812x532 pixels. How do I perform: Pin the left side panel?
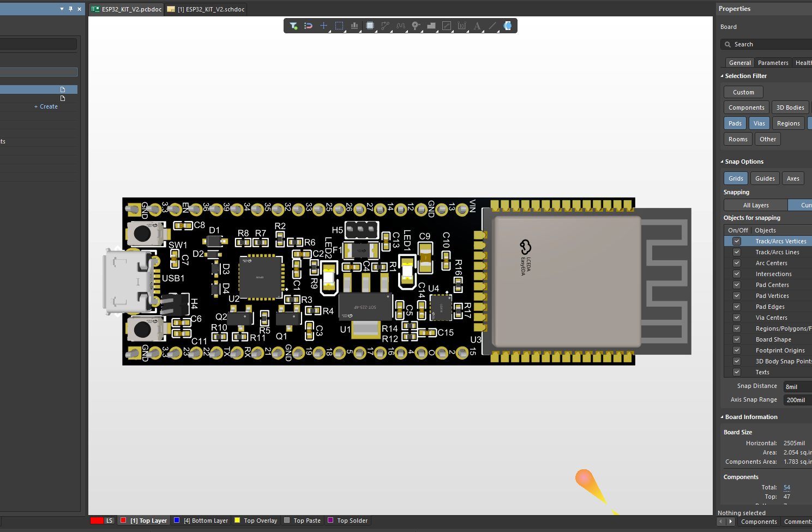tap(70, 9)
